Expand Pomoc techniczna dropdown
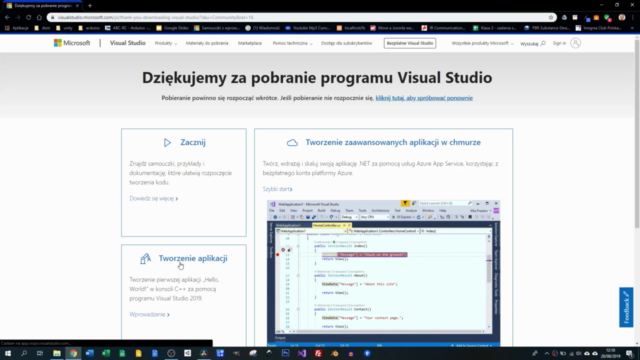 (292, 43)
